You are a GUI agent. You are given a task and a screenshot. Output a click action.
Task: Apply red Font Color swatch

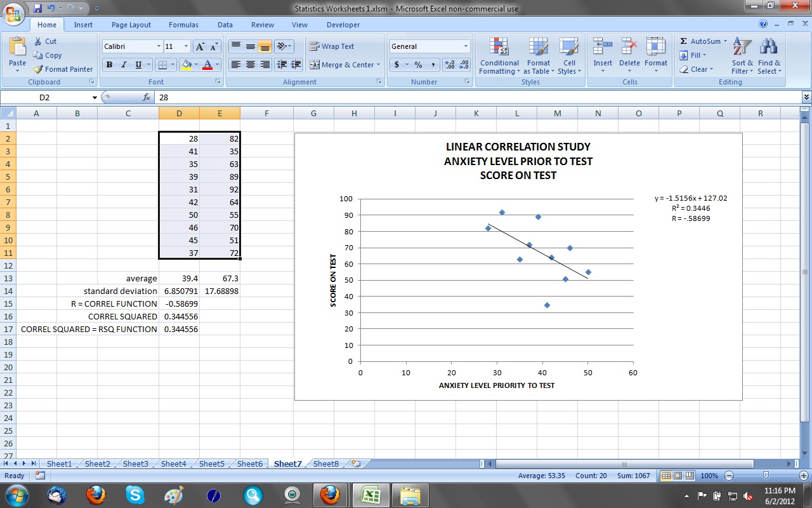click(x=207, y=65)
